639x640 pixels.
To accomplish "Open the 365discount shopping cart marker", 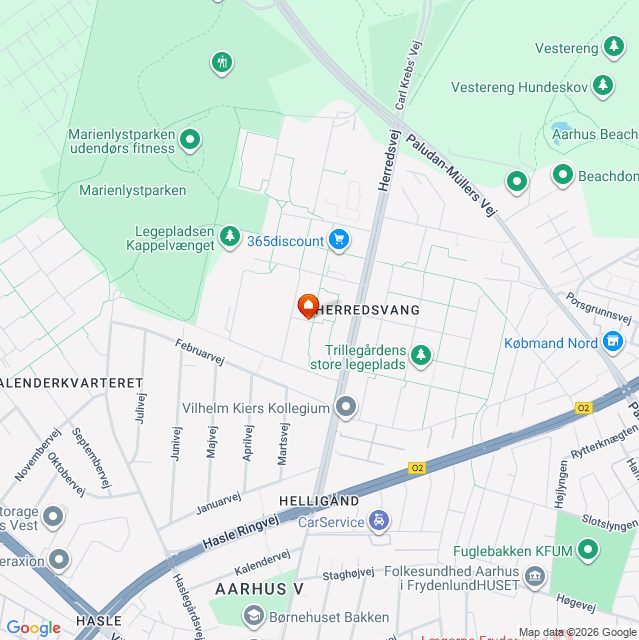I will pos(339,240).
